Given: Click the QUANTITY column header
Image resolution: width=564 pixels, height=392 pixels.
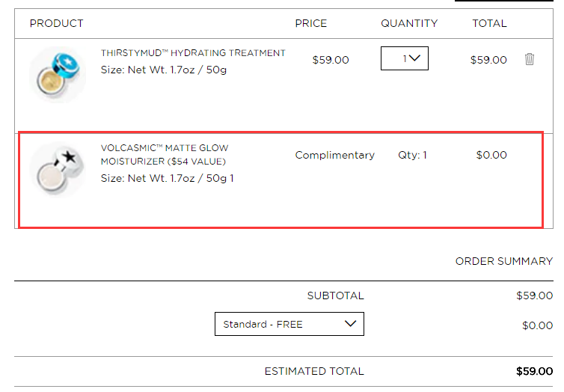Looking at the screenshot, I should point(409,23).
